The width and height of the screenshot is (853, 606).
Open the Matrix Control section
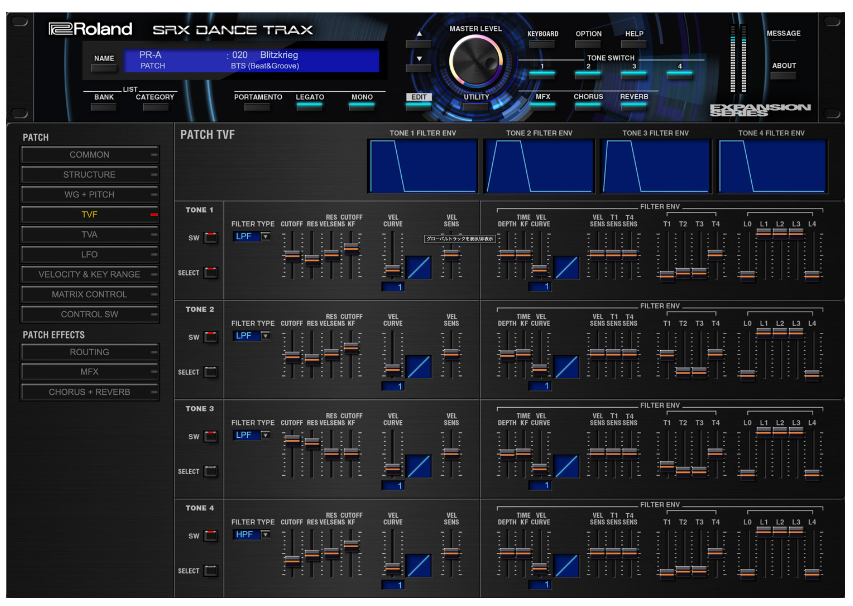click(x=90, y=294)
